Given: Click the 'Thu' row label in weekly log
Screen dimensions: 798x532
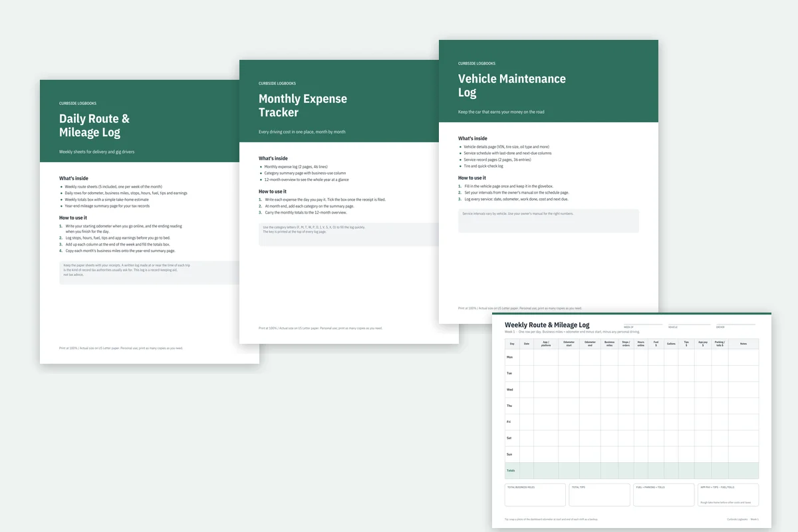Looking at the screenshot, I should coord(509,406).
